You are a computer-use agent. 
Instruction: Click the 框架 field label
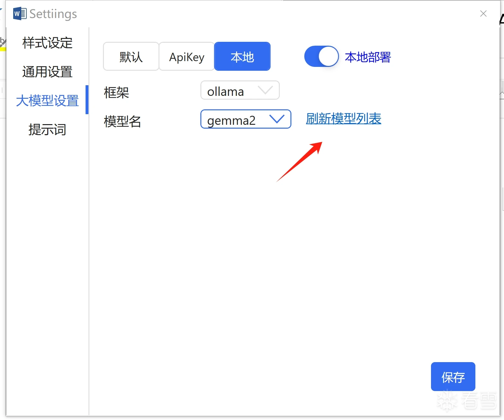116,93
